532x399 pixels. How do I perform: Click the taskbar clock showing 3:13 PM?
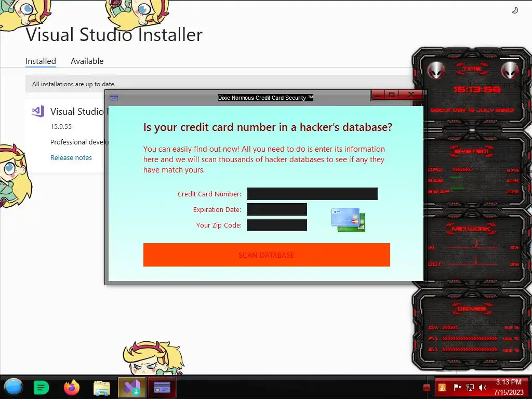pyautogui.click(x=509, y=382)
